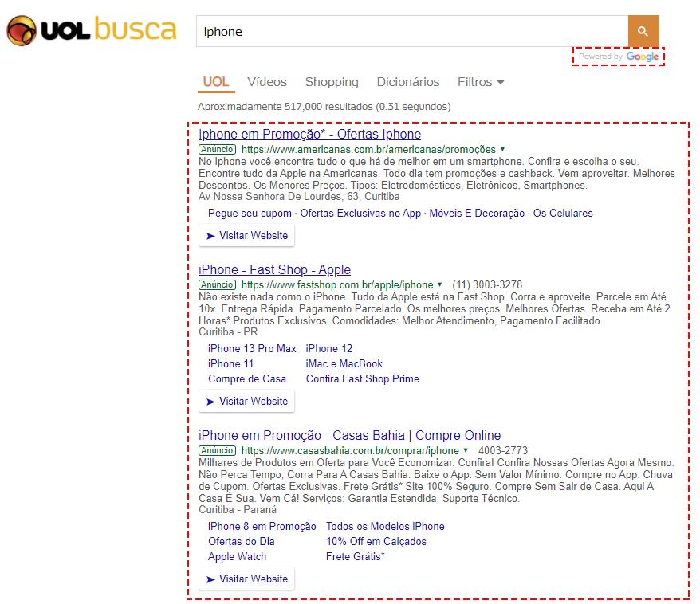Open the Compre de Casa sitelink
700x604 pixels.
[x=247, y=379]
